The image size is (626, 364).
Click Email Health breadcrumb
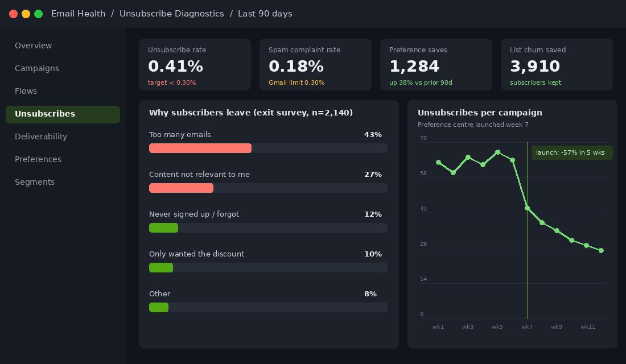point(79,14)
